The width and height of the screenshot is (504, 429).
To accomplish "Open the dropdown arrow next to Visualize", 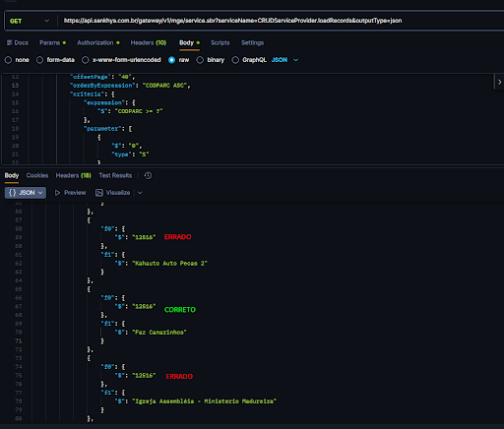I will pyautogui.click(x=140, y=193).
